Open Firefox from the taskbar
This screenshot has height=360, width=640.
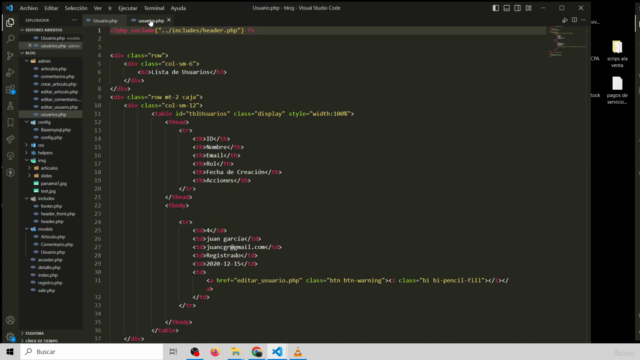tap(215, 351)
